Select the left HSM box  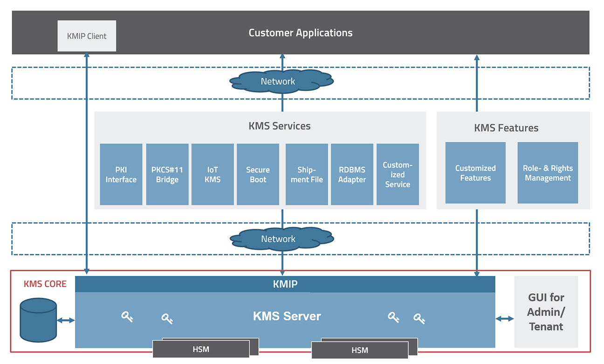pos(201,349)
